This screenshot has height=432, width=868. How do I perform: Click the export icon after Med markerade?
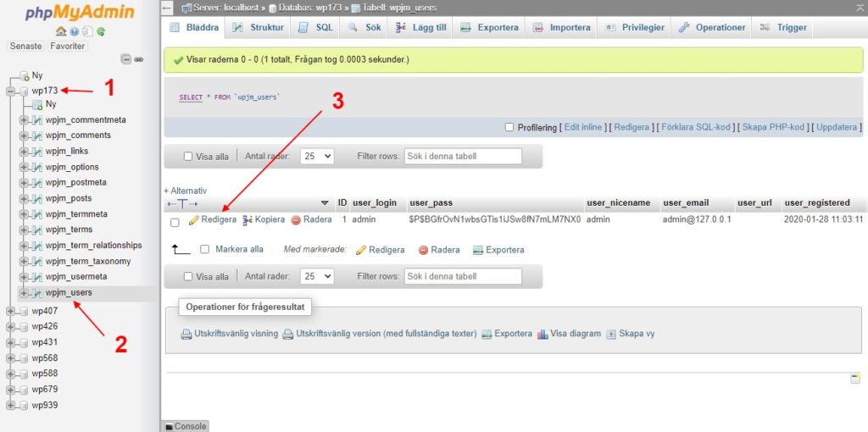click(478, 250)
